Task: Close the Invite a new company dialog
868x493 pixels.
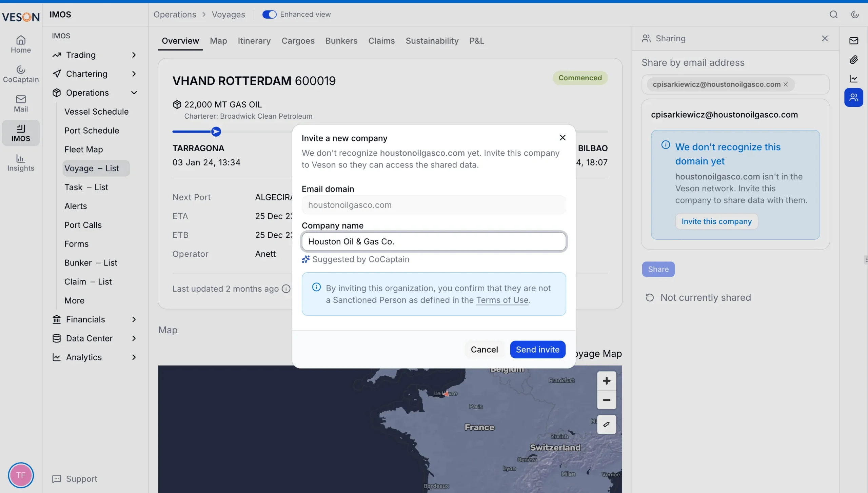Action: pyautogui.click(x=563, y=137)
